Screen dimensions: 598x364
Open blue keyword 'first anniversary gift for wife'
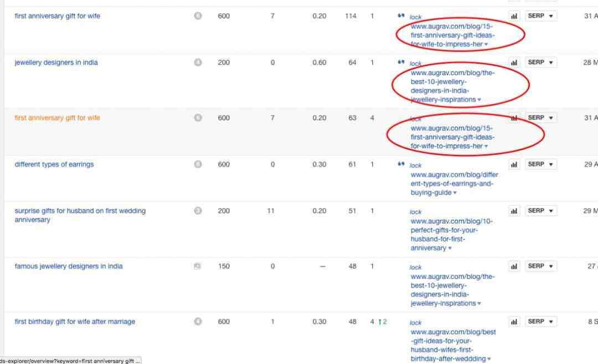pos(57,16)
